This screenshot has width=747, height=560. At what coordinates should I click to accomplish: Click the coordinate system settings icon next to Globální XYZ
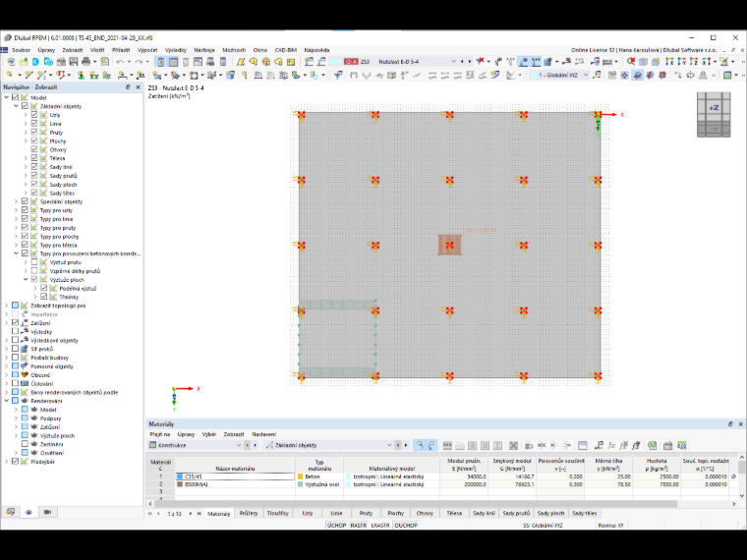(x=598, y=75)
